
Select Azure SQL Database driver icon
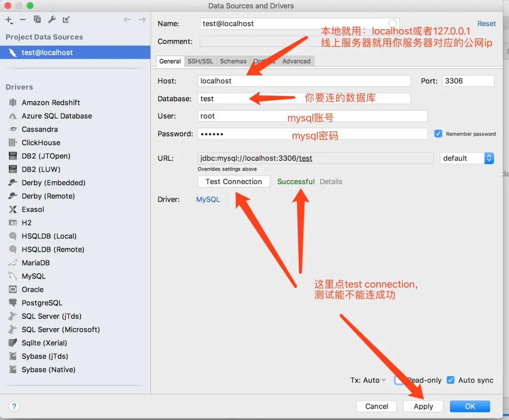tap(13, 116)
